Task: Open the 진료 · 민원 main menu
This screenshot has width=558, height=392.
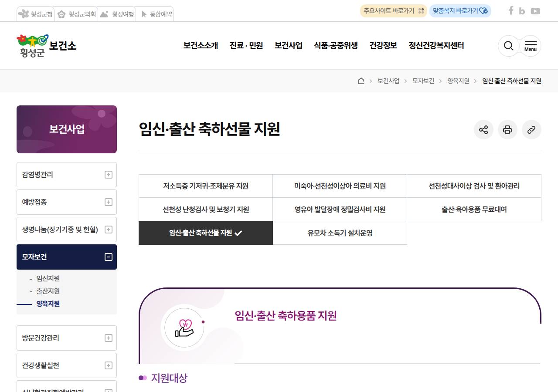Action: coord(246,46)
